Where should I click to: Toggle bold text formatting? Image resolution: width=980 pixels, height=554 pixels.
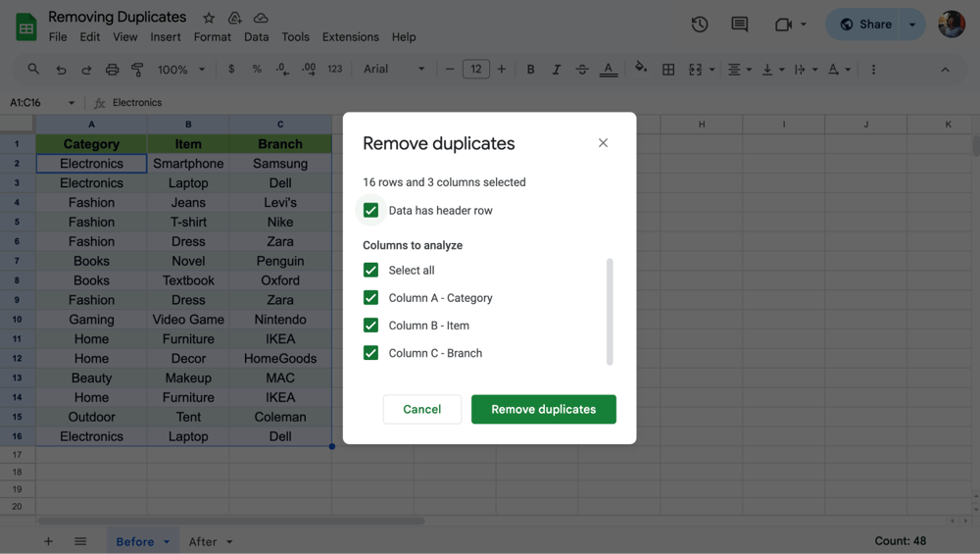(x=530, y=70)
